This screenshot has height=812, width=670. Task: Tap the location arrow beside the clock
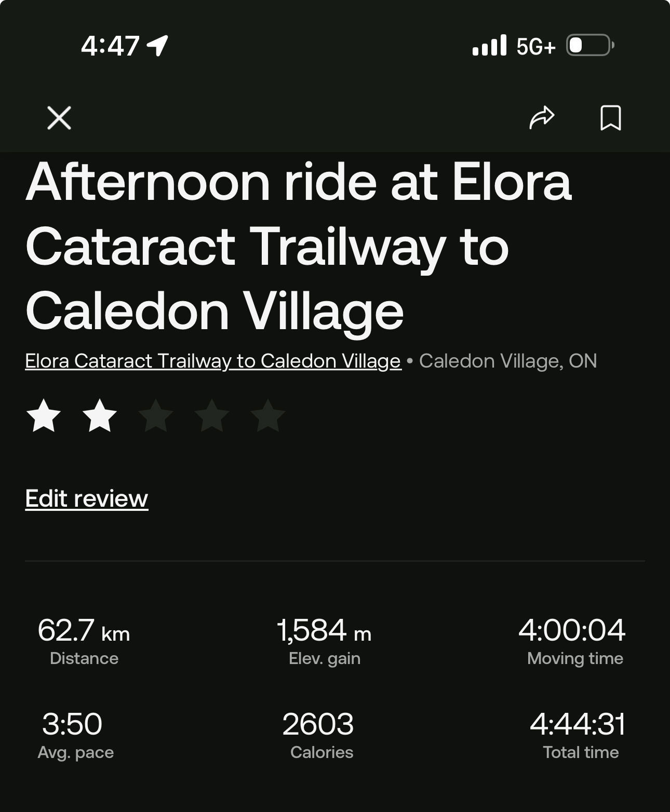tap(157, 46)
